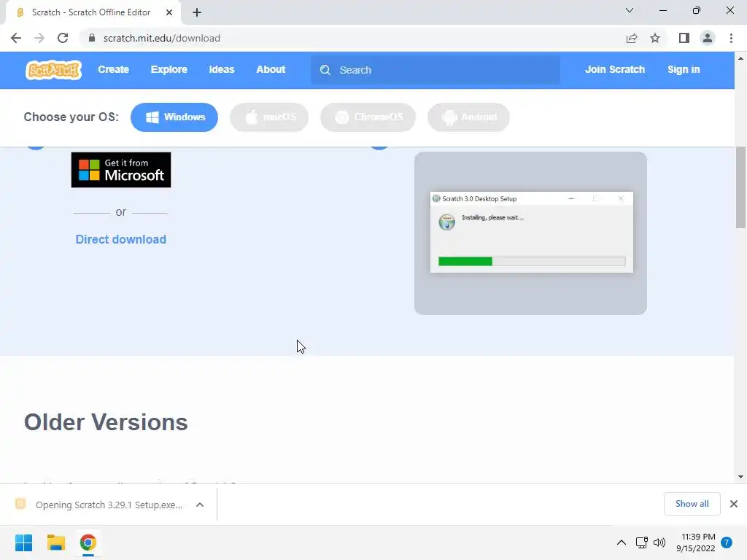
Task: Show hidden system tray icons
Action: tap(622, 542)
